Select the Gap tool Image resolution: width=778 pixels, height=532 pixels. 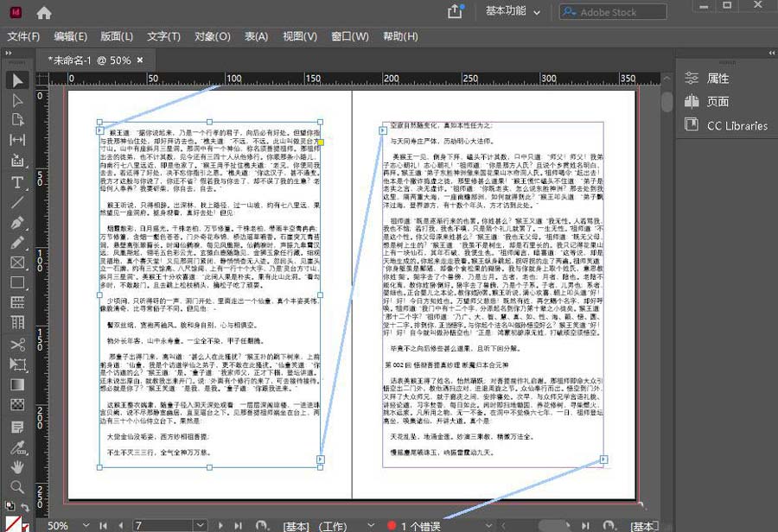tap(17, 140)
